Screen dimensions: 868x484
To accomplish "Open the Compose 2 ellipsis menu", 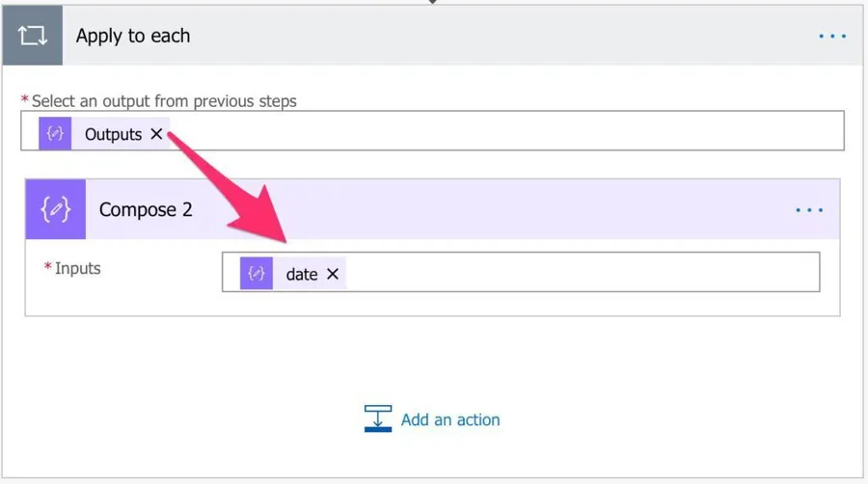I will [x=809, y=210].
